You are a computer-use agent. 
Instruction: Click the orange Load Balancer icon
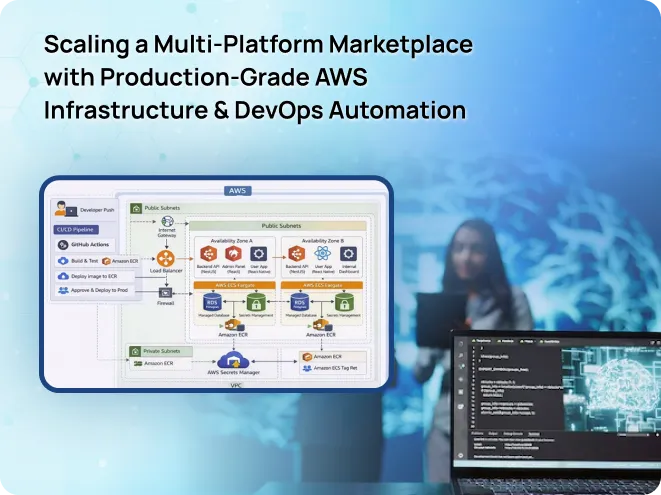coord(166,258)
